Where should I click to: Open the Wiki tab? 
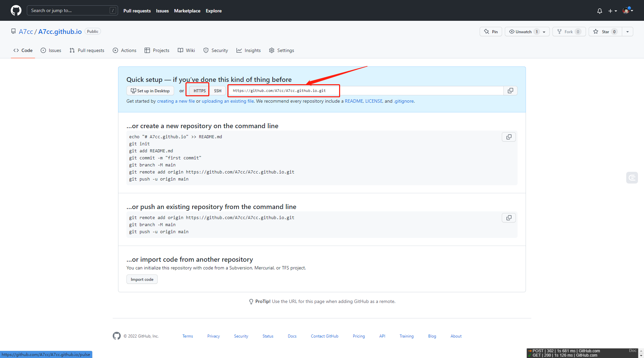[x=186, y=50]
